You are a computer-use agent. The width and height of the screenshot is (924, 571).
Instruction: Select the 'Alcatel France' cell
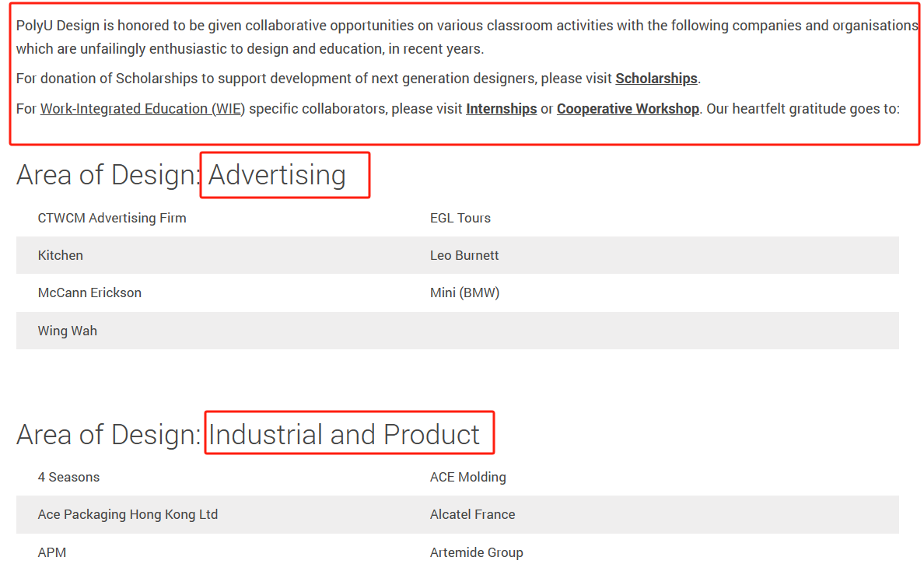[x=473, y=514]
